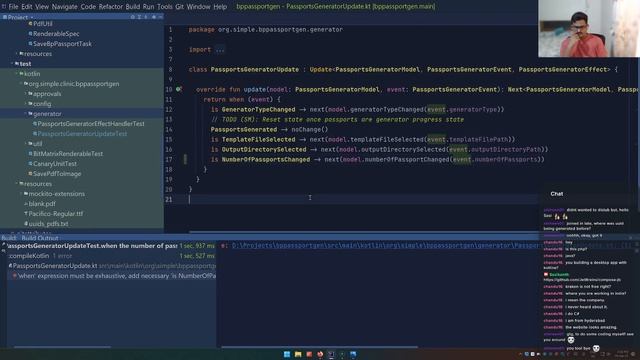Select the SaveBpPassportTask file
The width and height of the screenshot is (640, 360).
(x=60, y=44)
